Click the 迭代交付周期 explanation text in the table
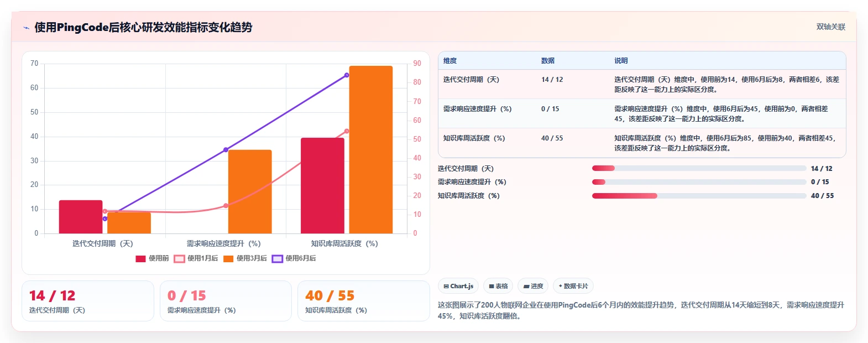Screen dimensions: 868x343 click(726, 84)
